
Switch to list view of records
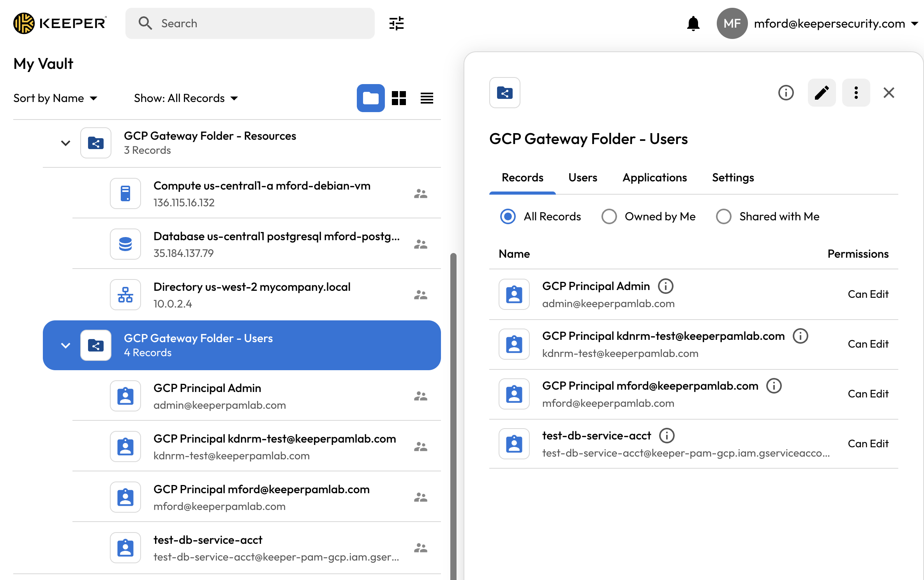(427, 98)
